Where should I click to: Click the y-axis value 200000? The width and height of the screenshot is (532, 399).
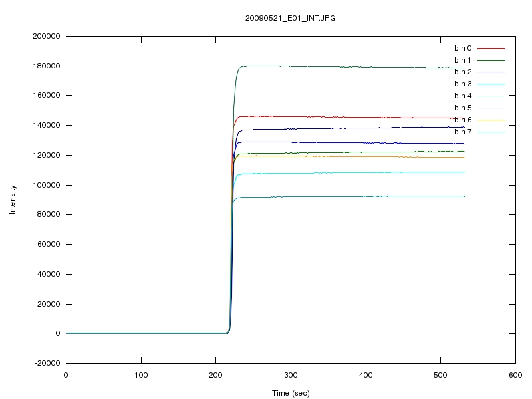[46, 36]
